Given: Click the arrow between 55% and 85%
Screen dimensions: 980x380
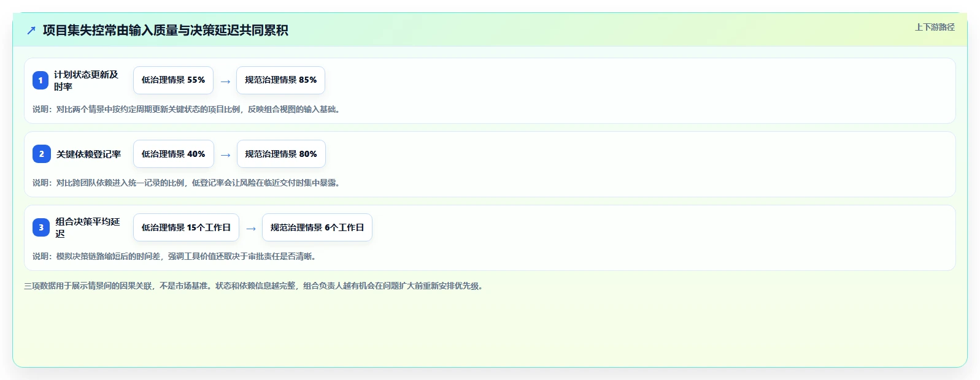Looking at the screenshot, I should [x=225, y=82].
